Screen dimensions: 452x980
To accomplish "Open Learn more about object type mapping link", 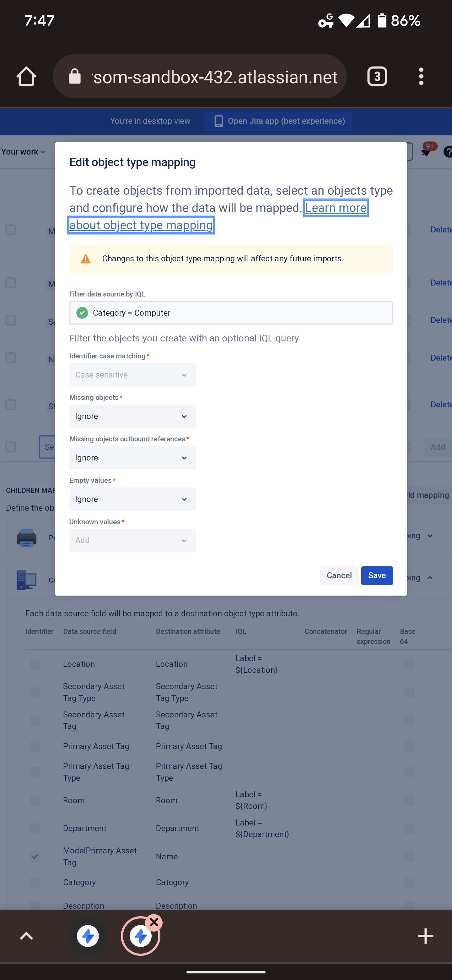I will [218, 216].
